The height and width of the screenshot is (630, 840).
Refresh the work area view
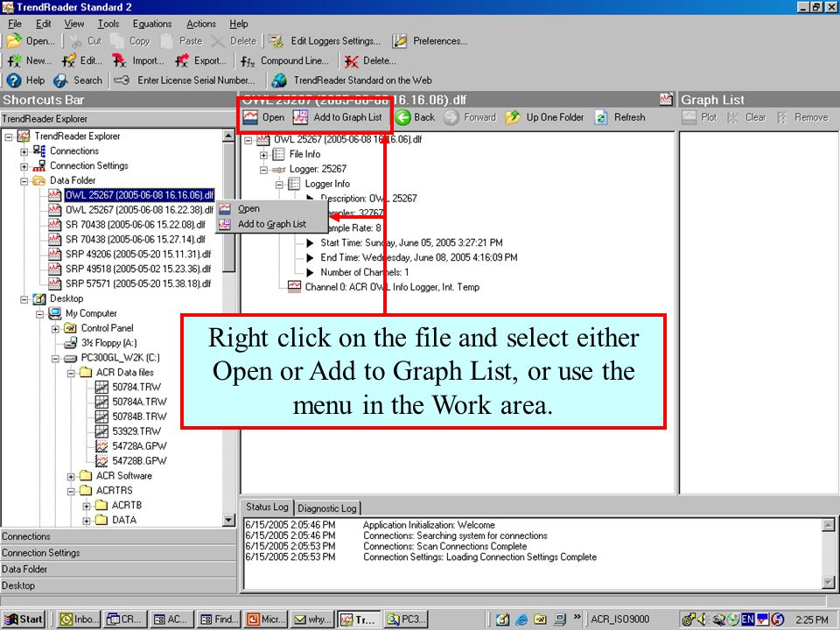[620, 116]
